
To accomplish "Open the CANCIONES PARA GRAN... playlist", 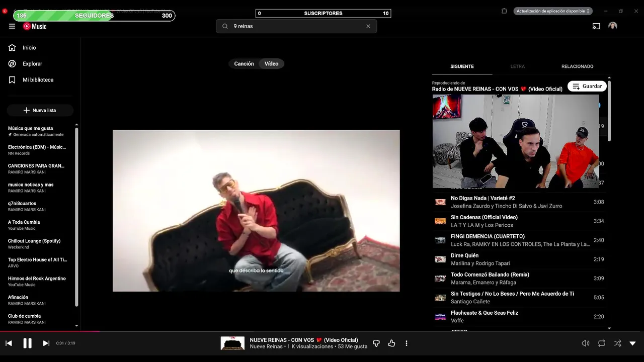I will [x=37, y=168].
